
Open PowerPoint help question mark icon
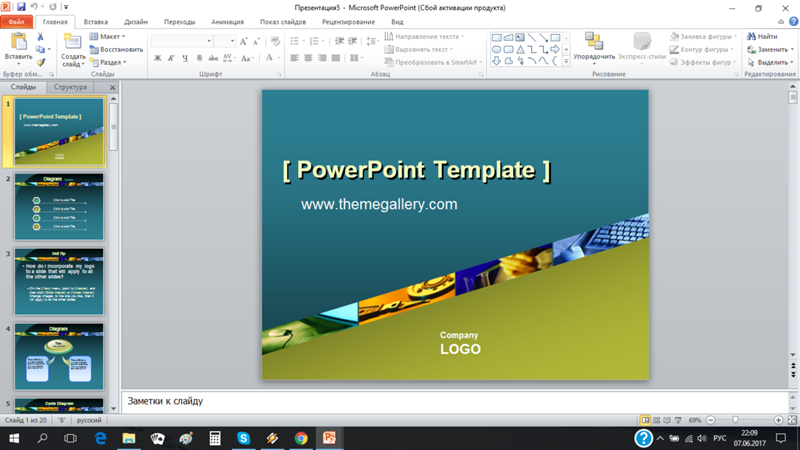click(793, 21)
